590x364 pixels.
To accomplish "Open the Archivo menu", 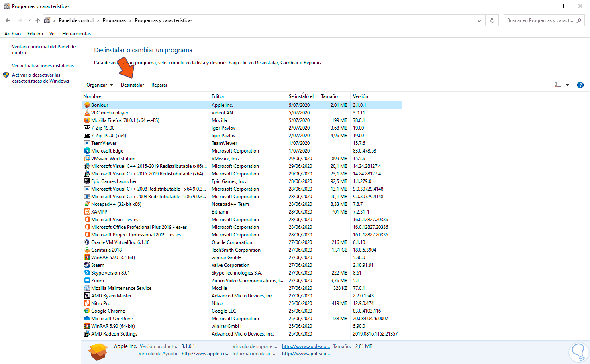I will coord(12,34).
